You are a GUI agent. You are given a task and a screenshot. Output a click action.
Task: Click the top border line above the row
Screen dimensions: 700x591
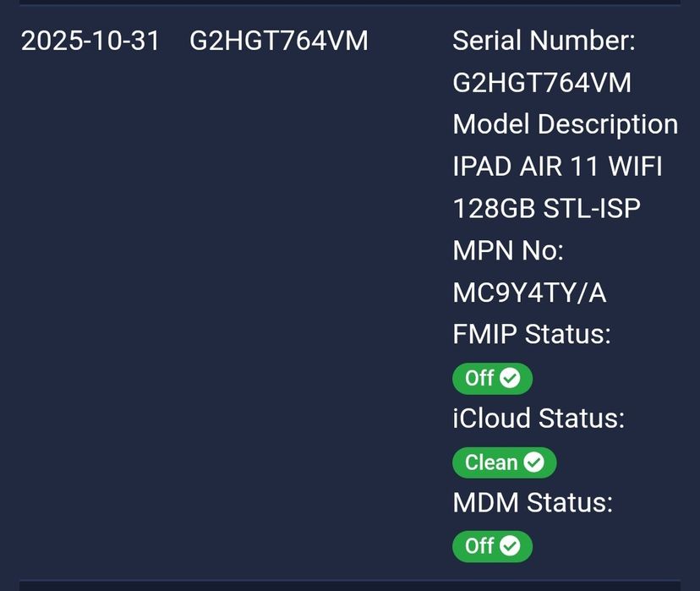(x=350, y=3)
